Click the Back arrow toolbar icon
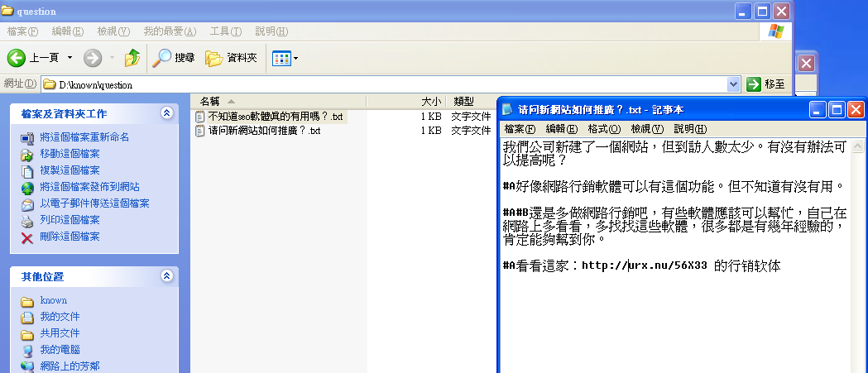Viewport: 868px width, 373px height. [x=17, y=58]
